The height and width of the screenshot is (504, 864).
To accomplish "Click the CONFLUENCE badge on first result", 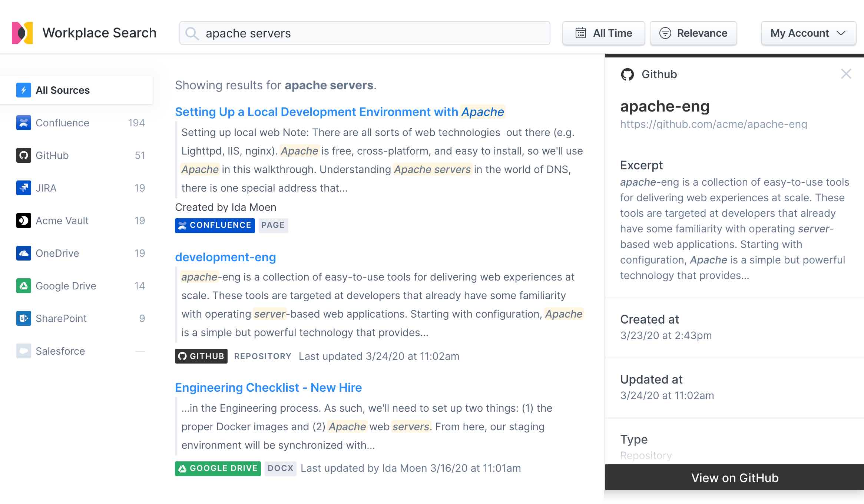I will tap(215, 225).
